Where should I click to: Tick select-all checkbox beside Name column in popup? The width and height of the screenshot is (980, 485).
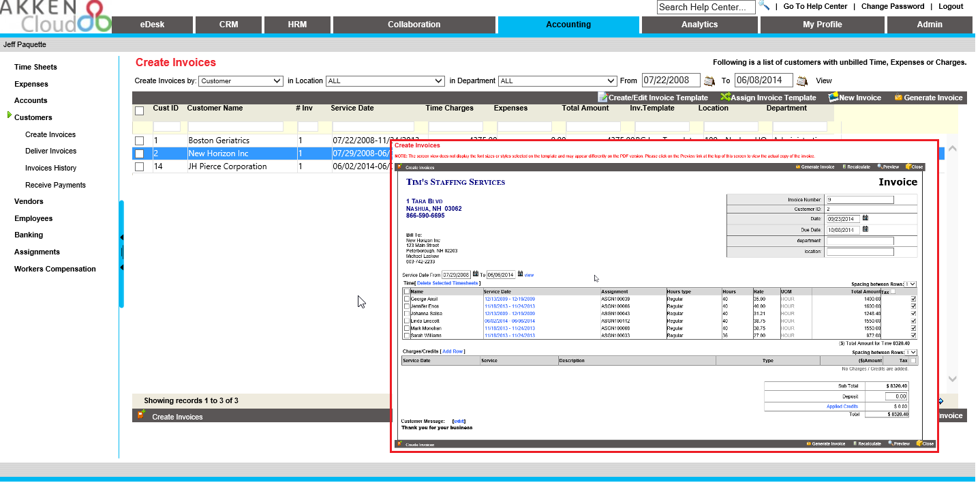pos(407,291)
